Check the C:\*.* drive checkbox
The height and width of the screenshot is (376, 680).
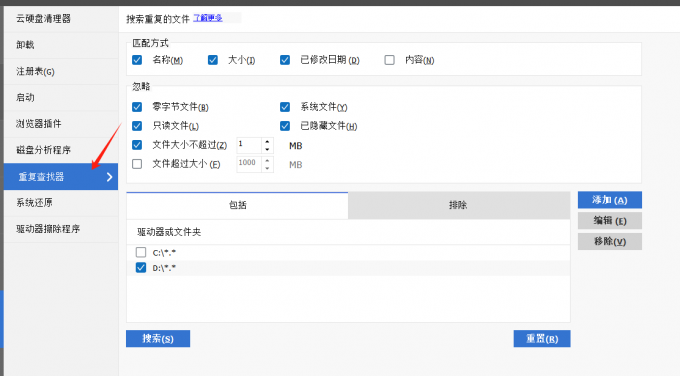(x=141, y=252)
